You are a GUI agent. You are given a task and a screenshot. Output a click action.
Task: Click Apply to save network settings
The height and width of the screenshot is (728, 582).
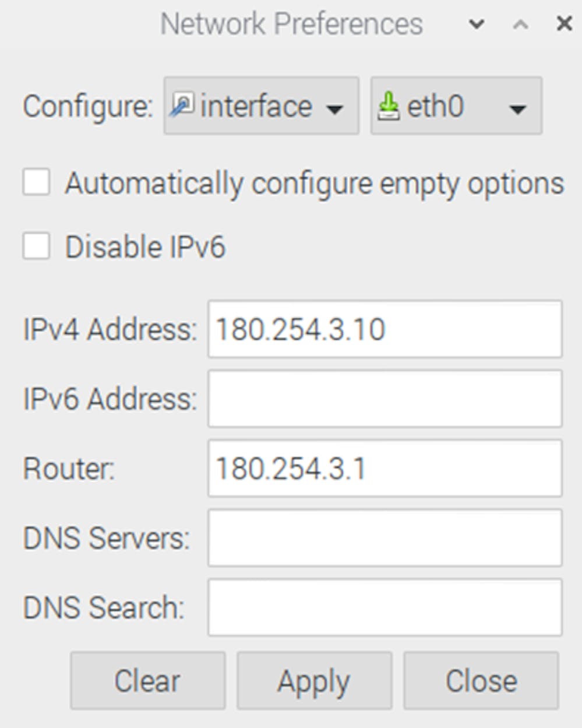tap(314, 680)
